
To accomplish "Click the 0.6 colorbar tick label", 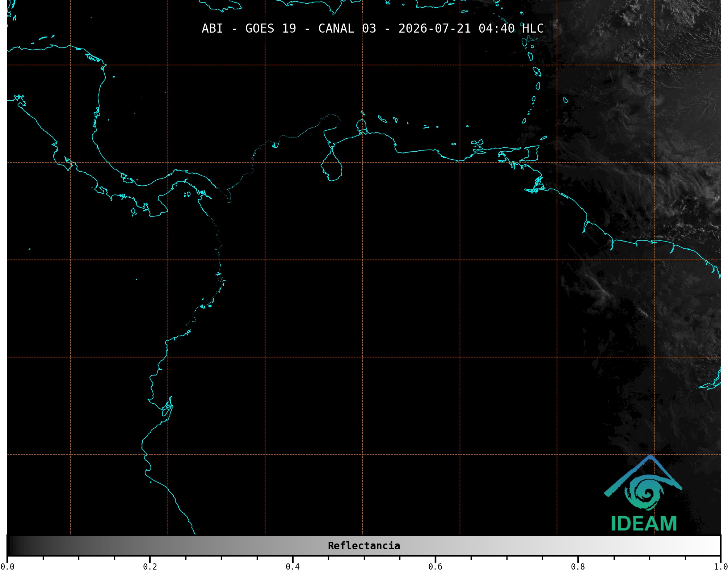I will pyautogui.click(x=435, y=567).
